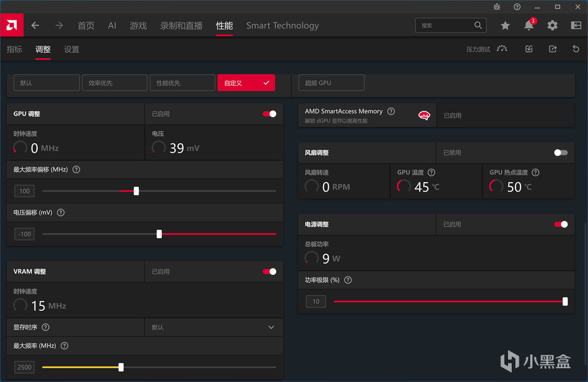Choose the 性能优先 preset
The height and width of the screenshot is (382, 588).
click(182, 83)
